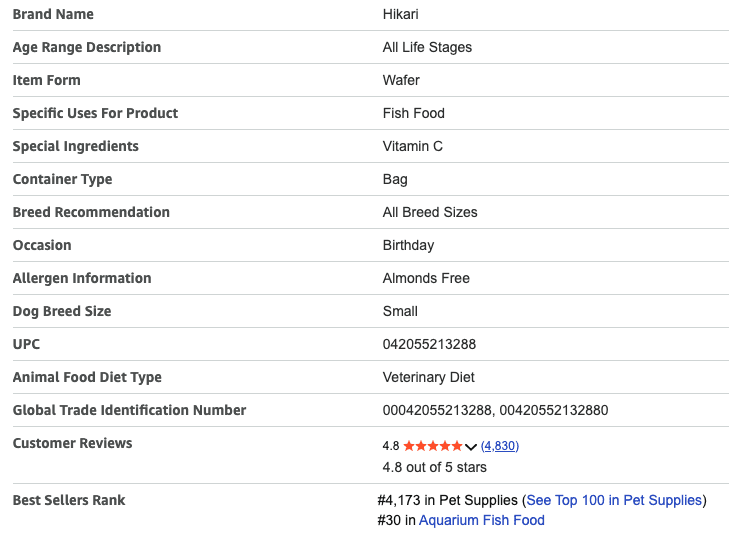Screen dimensions: 733x535
Task: Click the '#4,173 in Pet Supplies' rank text
Action: coord(448,500)
